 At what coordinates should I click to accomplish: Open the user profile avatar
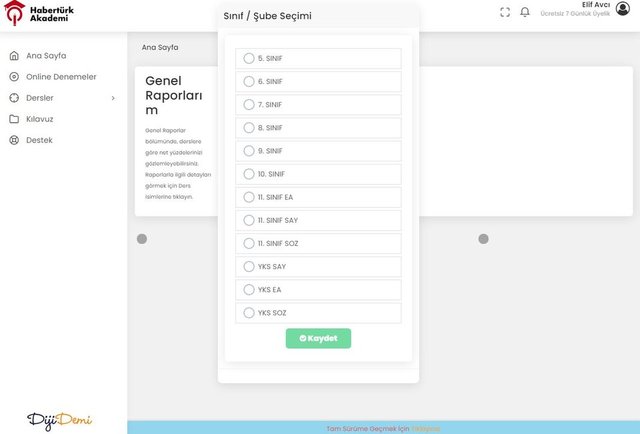[x=623, y=9]
